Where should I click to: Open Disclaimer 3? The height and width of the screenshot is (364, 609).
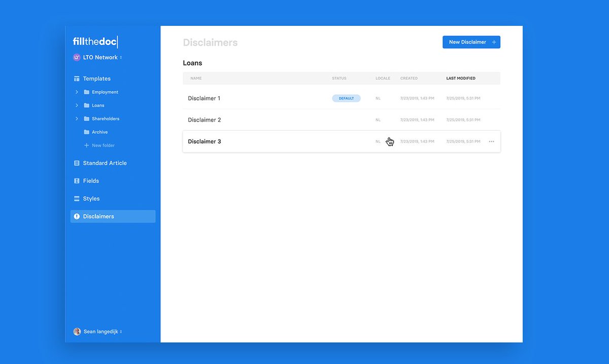(x=205, y=141)
